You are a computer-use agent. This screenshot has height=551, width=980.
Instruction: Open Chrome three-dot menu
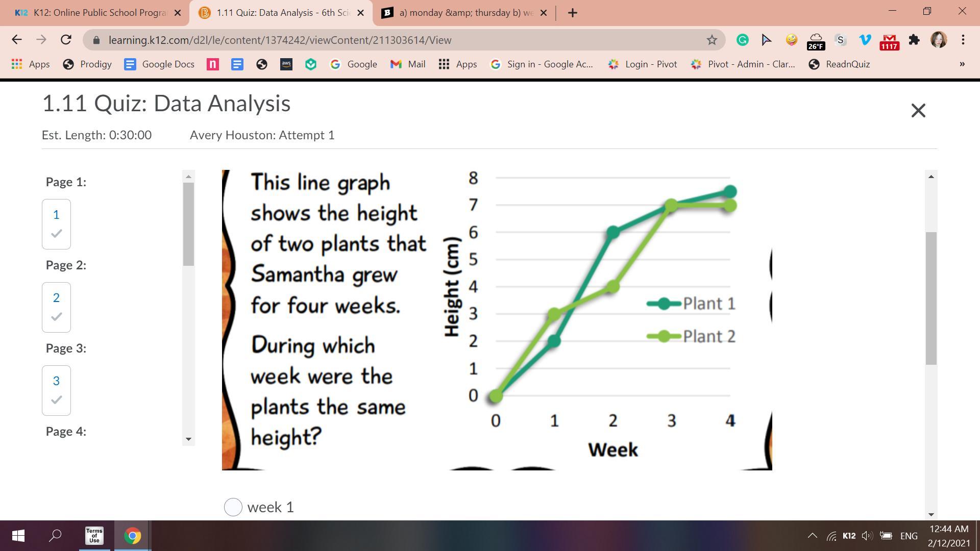(963, 40)
